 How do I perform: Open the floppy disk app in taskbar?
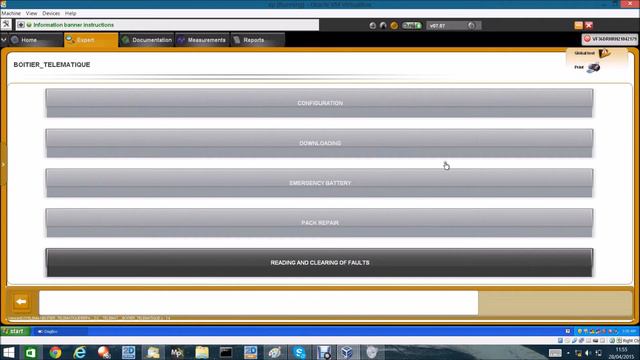(324, 352)
